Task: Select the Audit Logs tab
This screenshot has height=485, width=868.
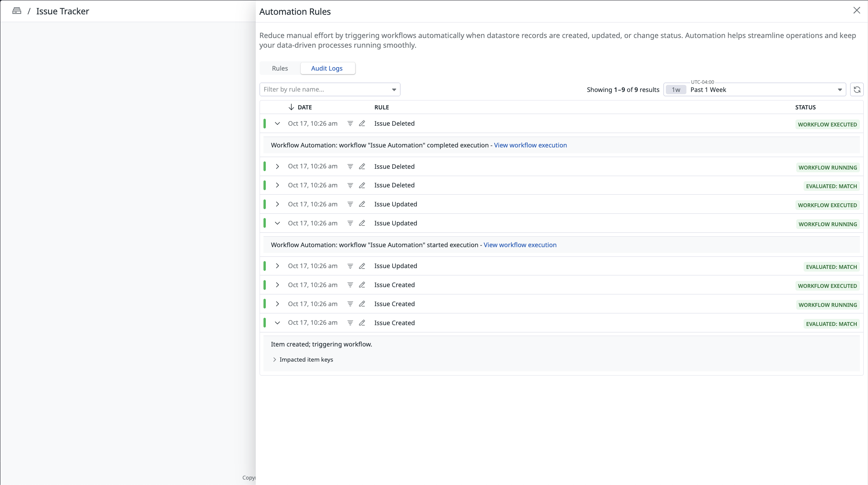Action: click(x=327, y=68)
